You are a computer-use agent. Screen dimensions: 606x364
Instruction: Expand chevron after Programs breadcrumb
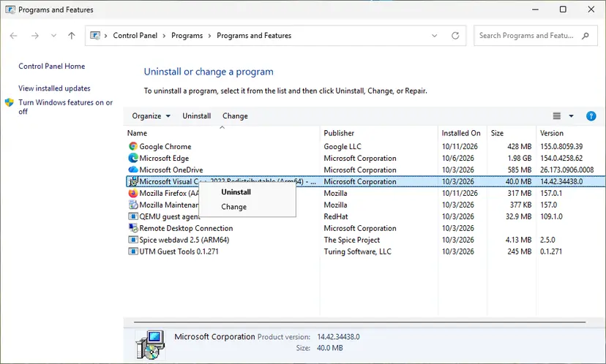210,36
